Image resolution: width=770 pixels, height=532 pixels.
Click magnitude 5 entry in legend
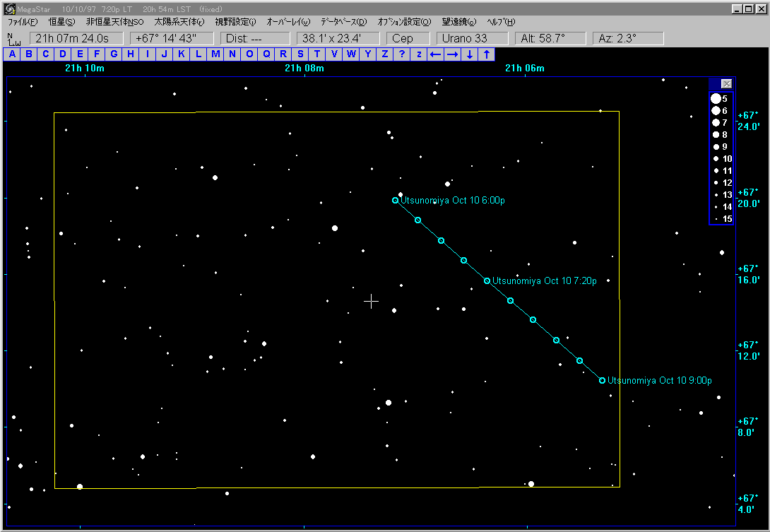(720, 99)
